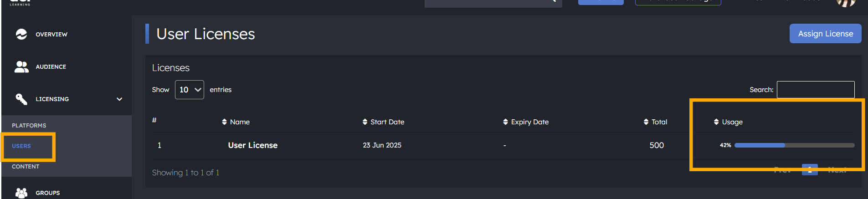Click the Audience people icon

tap(21, 67)
